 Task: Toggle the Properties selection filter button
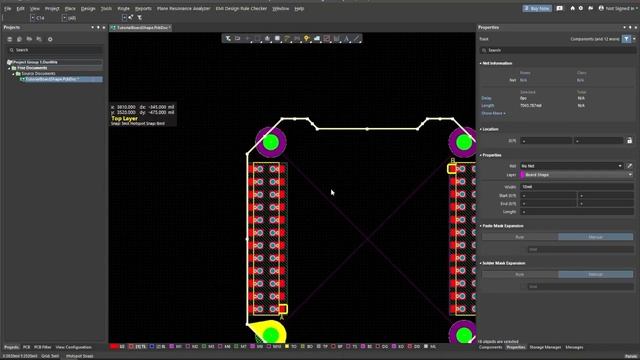(626, 39)
